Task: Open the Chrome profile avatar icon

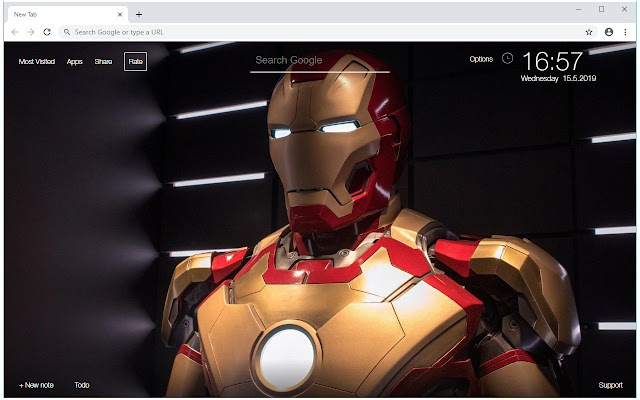Action: [x=609, y=32]
